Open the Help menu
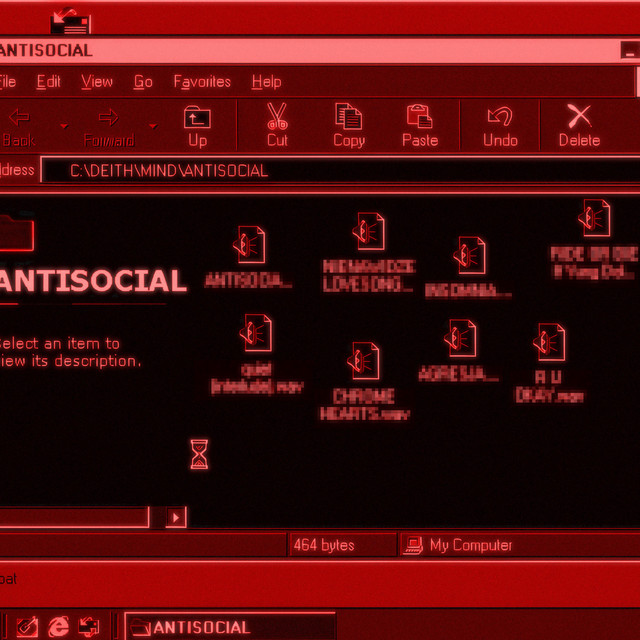640x640 pixels. pos(266,82)
